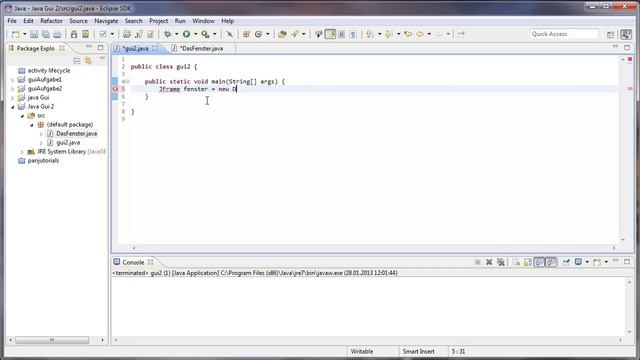Select the panjutorials project
This screenshot has height=360, width=640.
click(x=43, y=160)
